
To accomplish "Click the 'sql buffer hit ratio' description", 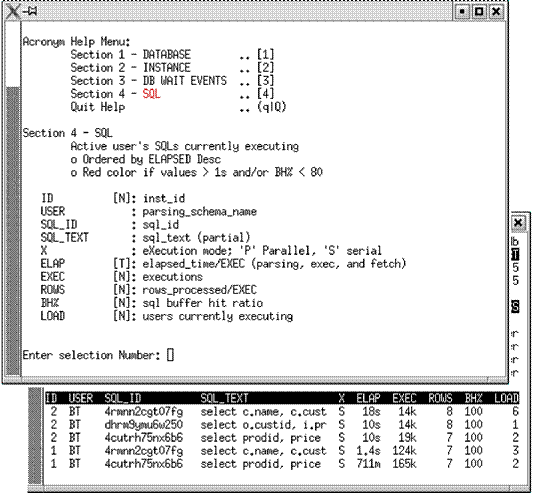I will (203, 303).
